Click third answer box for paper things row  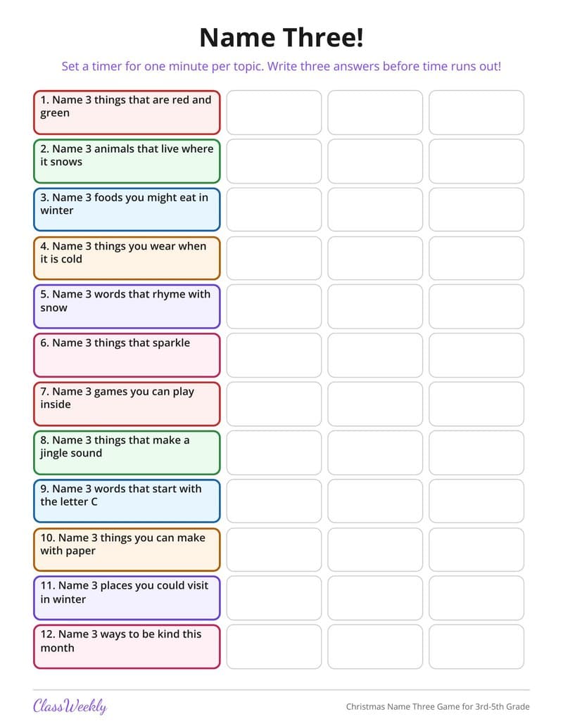476,550
